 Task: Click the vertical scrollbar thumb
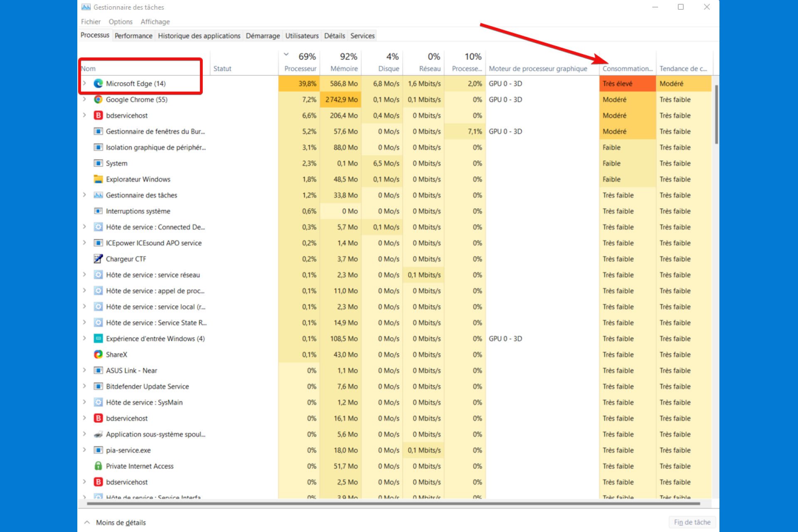pos(716,114)
